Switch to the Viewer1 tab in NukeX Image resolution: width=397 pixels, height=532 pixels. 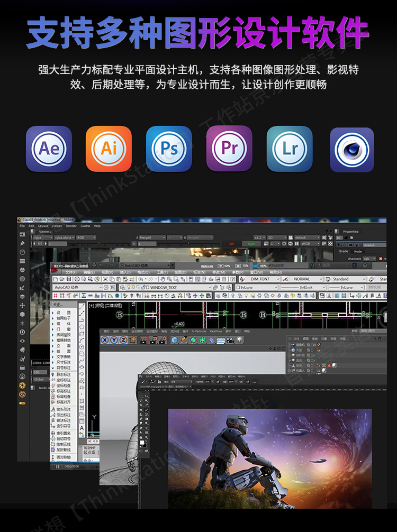pyautogui.click(x=45, y=232)
